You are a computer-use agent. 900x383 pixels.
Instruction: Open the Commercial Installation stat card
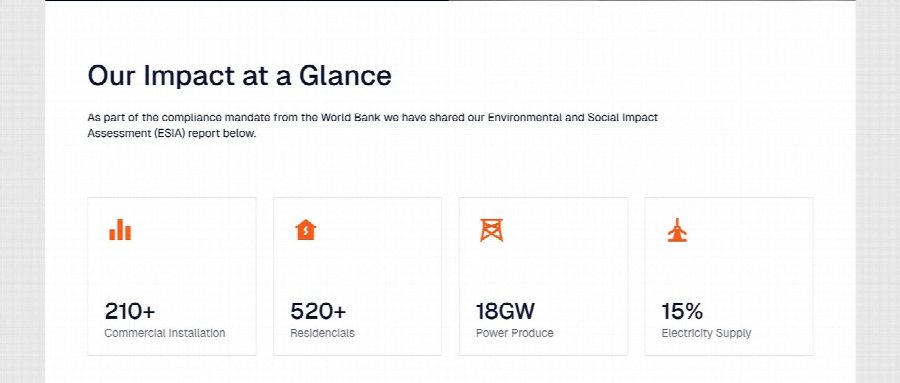pos(172,276)
